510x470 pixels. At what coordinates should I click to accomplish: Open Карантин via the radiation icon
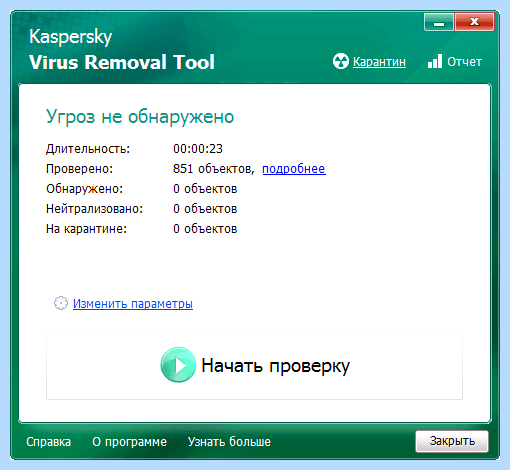tap(341, 61)
